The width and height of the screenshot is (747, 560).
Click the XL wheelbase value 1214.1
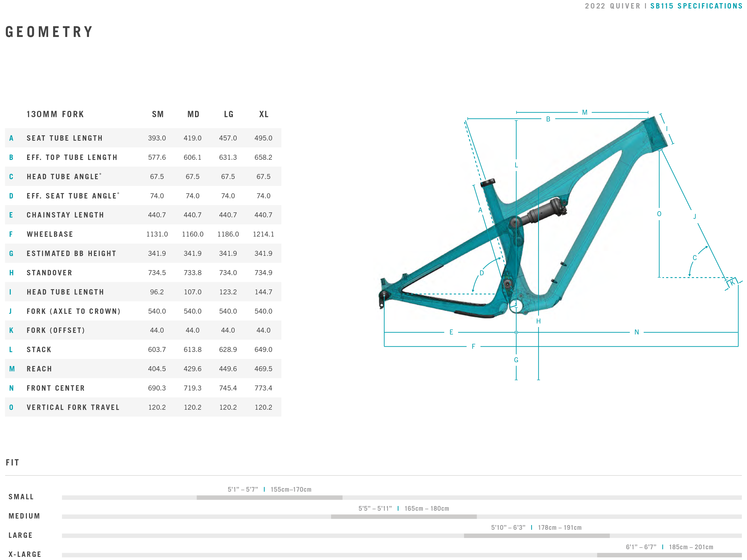coord(263,234)
